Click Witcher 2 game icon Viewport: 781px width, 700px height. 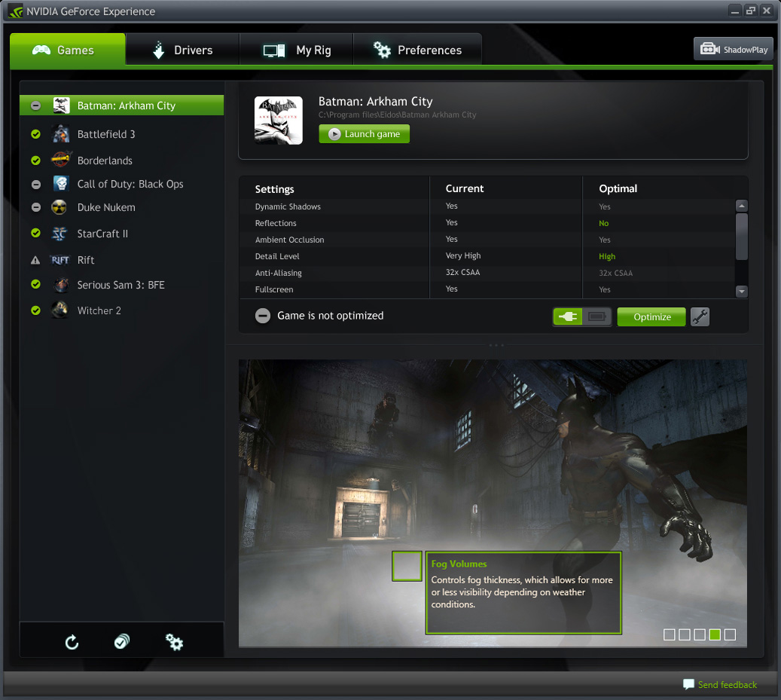point(60,310)
